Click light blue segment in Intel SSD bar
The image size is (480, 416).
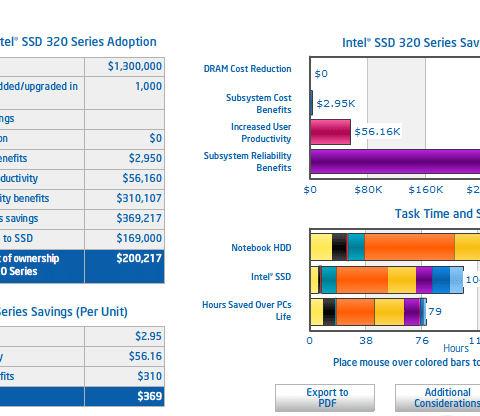(x=456, y=280)
